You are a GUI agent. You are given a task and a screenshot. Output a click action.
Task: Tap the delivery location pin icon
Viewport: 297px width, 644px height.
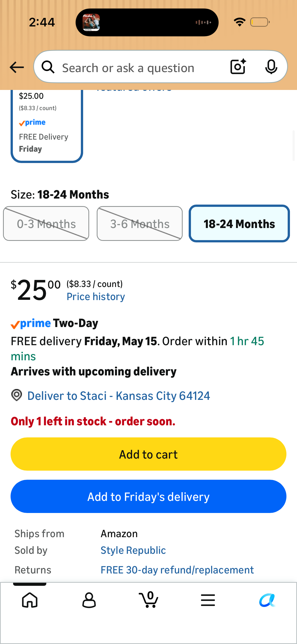point(17,395)
